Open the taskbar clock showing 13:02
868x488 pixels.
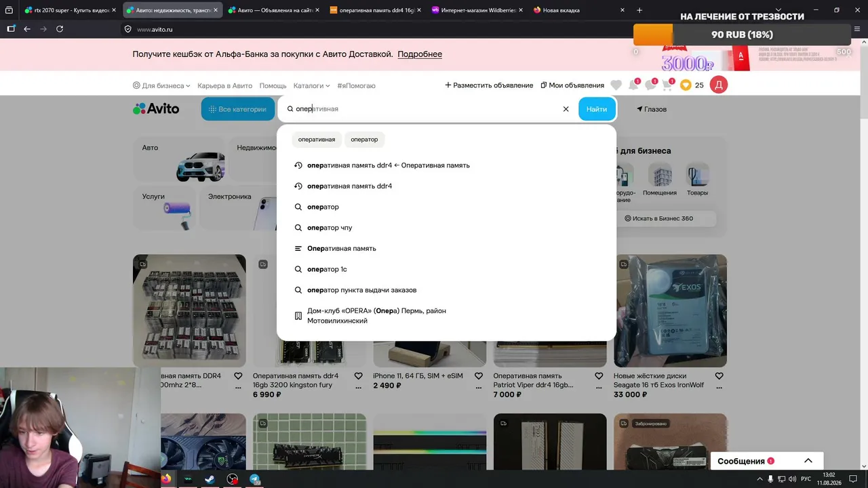[829, 479]
